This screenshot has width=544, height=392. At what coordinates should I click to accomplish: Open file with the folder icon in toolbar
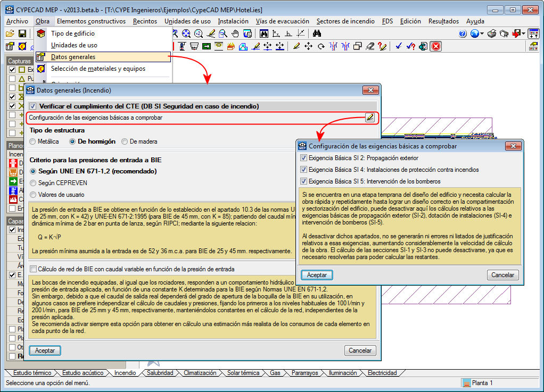point(10,34)
